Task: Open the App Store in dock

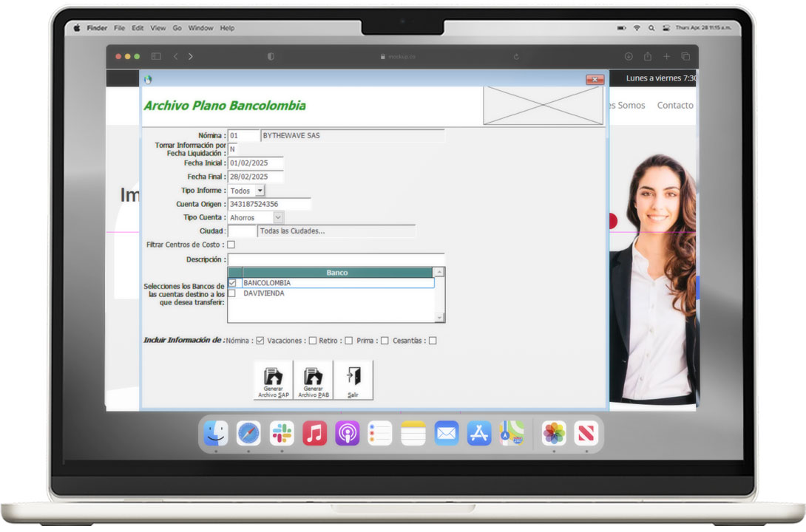Action: click(x=479, y=434)
